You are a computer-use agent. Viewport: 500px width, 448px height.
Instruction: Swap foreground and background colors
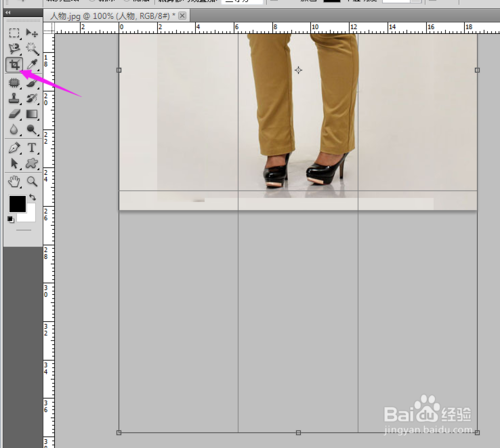(32, 197)
